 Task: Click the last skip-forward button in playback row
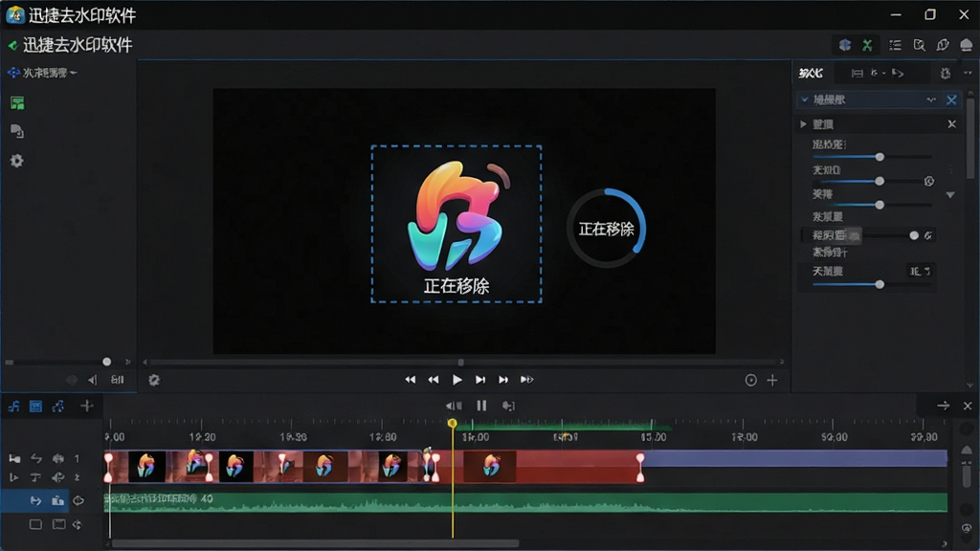tap(527, 380)
